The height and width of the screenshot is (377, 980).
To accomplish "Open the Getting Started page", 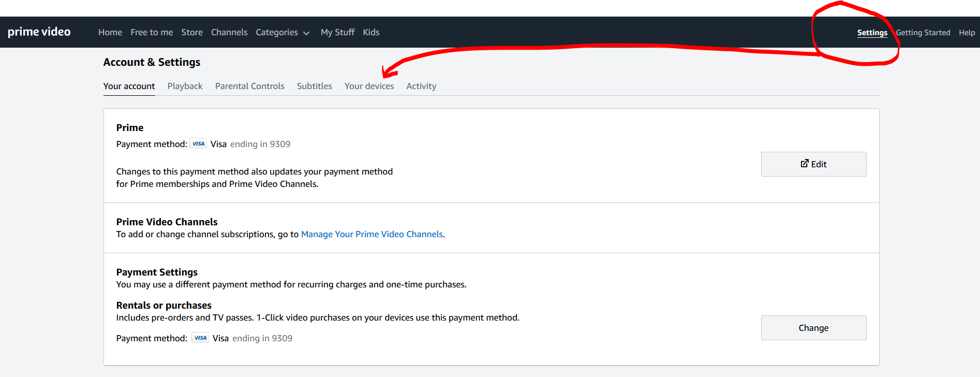I will pos(923,33).
